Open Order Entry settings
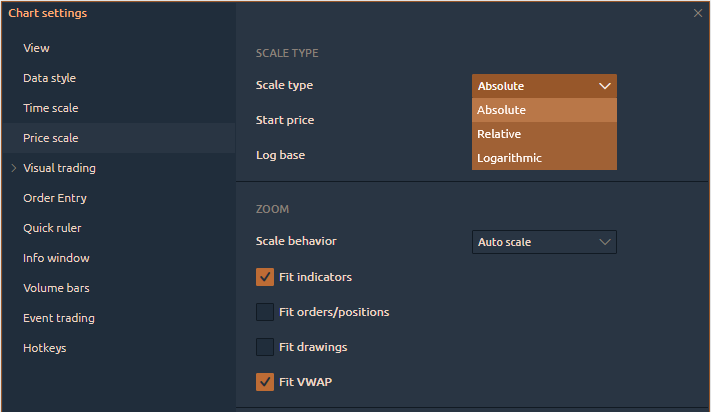Image resolution: width=711 pixels, height=412 pixels. click(x=55, y=198)
